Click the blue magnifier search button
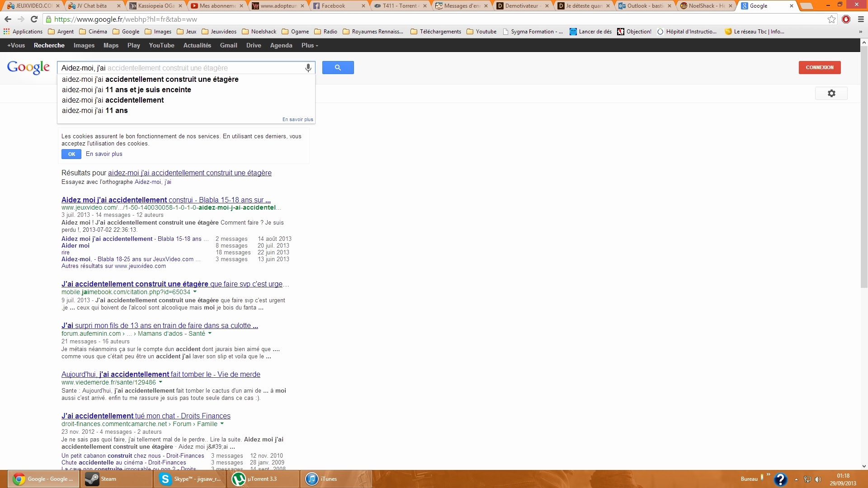This screenshot has height=488, width=868. pos(338,67)
